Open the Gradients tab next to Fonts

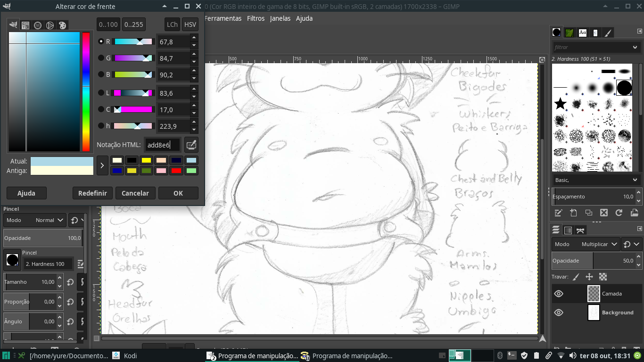pyautogui.click(x=595, y=33)
